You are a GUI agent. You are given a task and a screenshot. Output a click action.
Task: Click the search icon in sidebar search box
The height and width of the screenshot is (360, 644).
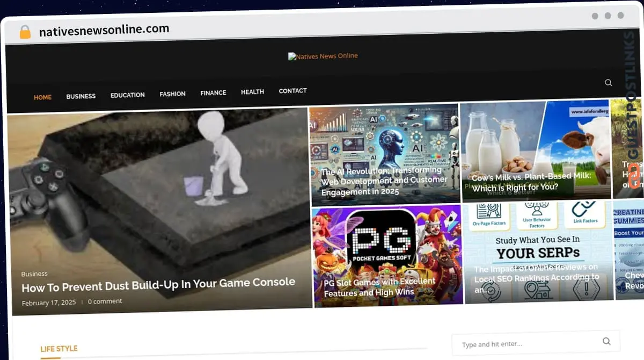click(x=606, y=341)
